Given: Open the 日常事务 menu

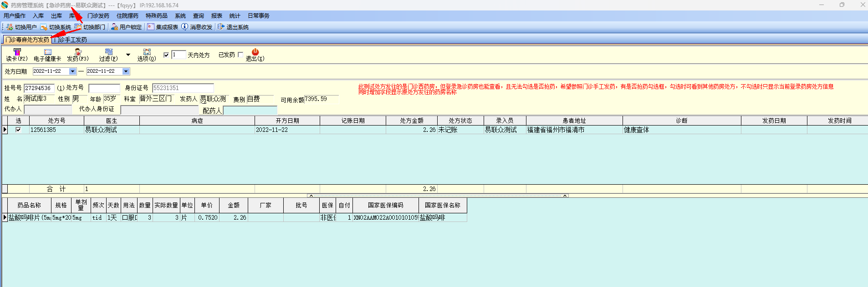Looking at the screenshot, I should (259, 16).
